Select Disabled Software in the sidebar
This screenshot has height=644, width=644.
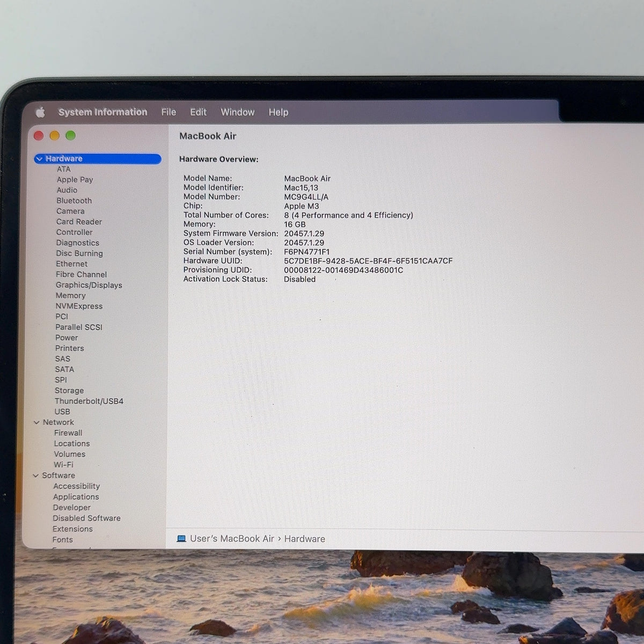(86, 518)
